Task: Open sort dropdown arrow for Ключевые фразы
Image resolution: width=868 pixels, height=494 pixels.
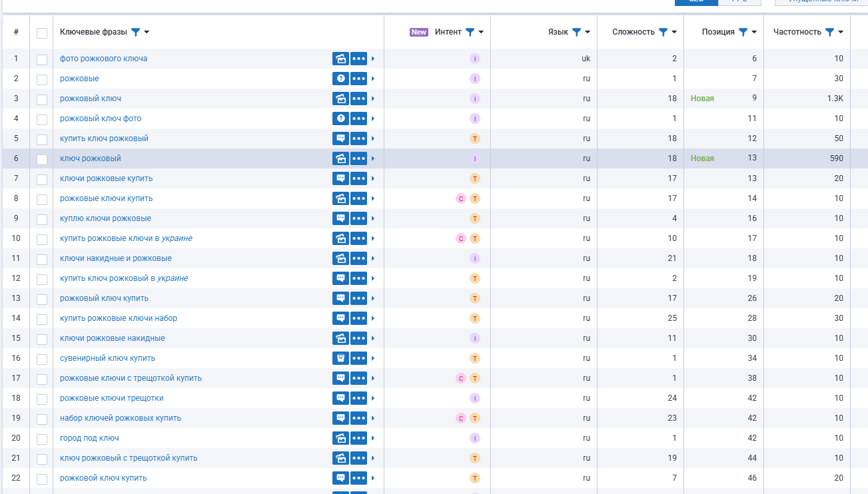Action: click(x=147, y=32)
